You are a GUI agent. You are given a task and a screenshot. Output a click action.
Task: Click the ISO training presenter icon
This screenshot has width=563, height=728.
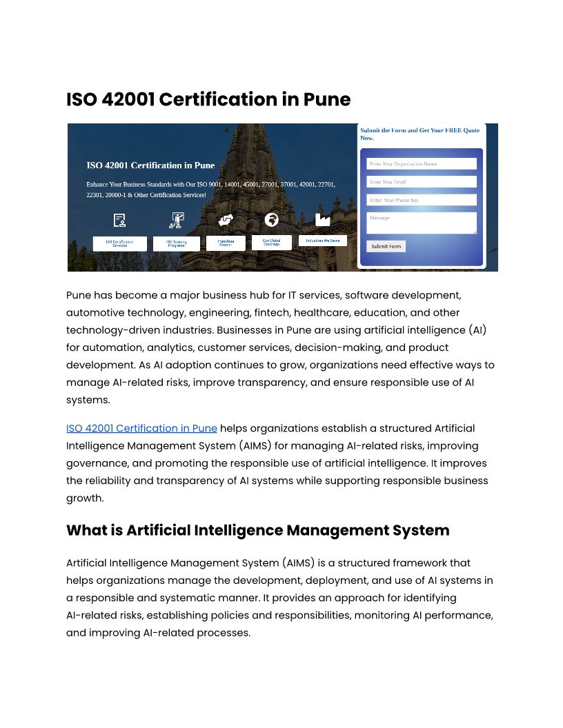tap(177, 220)
